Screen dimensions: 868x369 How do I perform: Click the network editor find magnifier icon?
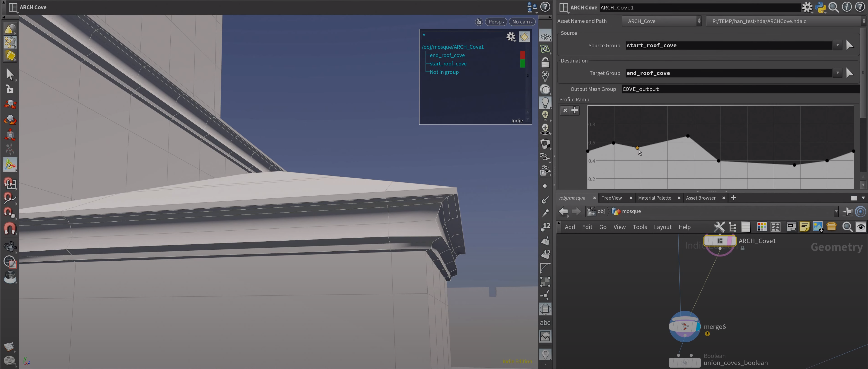847,227
